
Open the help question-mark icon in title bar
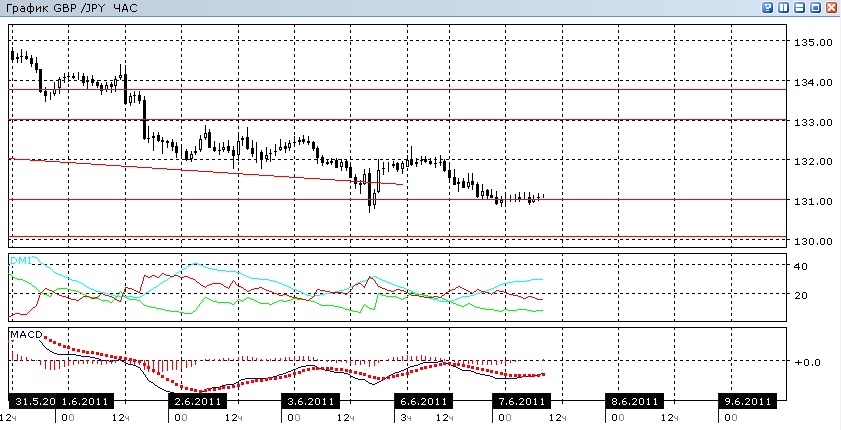[768, 8]
